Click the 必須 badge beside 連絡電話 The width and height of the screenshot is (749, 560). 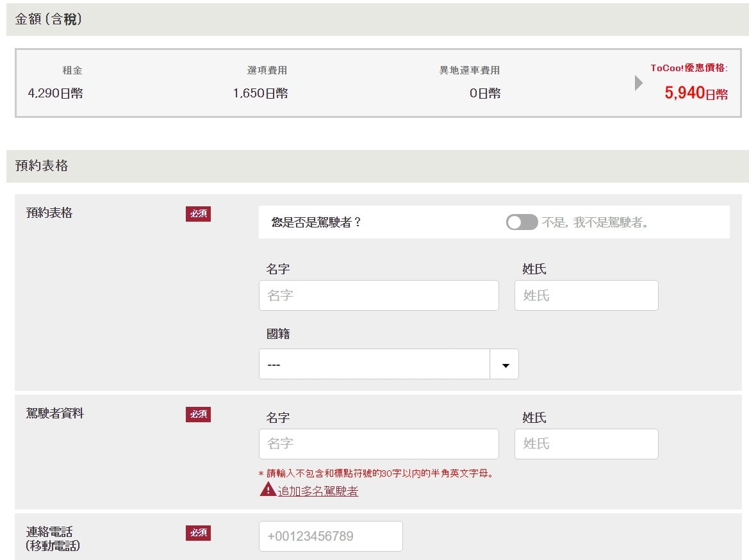pyautogui.click(x=198, y=533)
